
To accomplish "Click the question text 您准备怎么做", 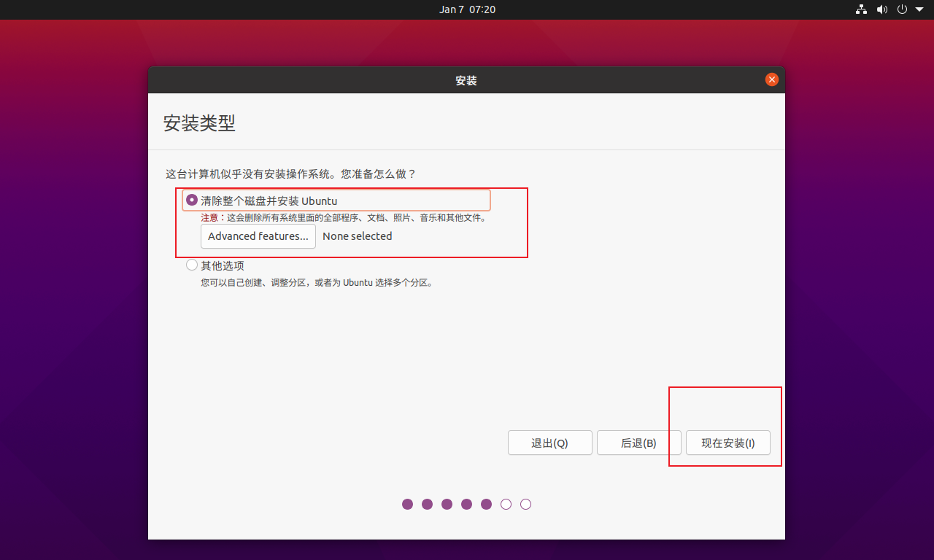I will tap(379, 174).
